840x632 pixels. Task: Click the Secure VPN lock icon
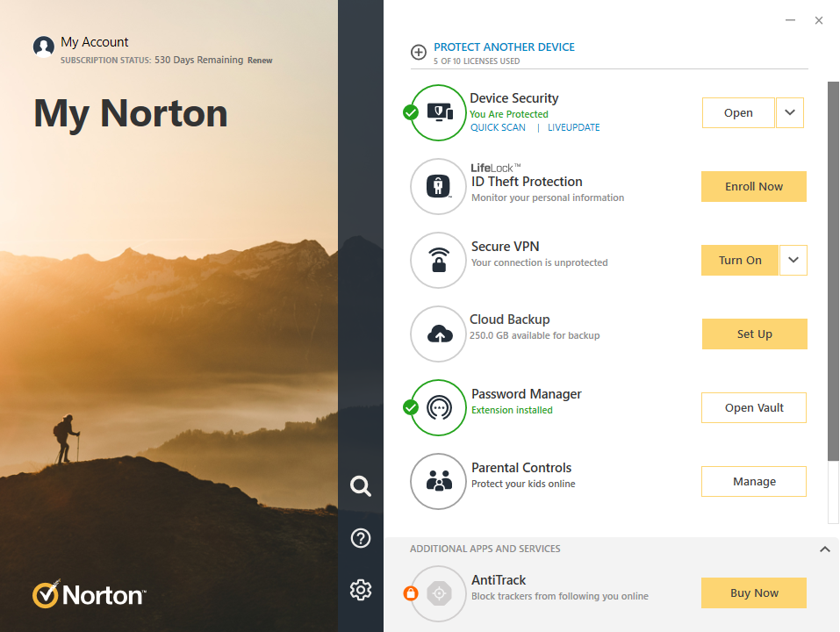(x=438, y=260)
